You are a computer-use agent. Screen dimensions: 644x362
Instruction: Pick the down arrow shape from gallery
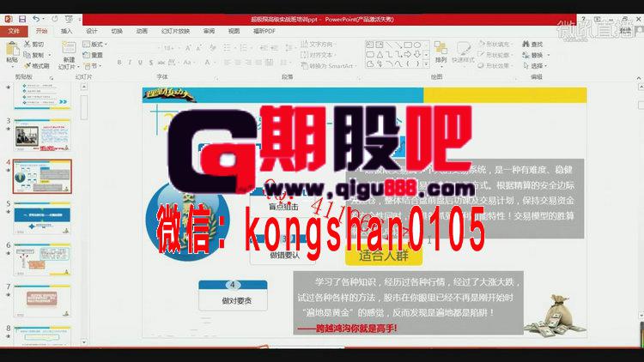[x=417, y=54]
